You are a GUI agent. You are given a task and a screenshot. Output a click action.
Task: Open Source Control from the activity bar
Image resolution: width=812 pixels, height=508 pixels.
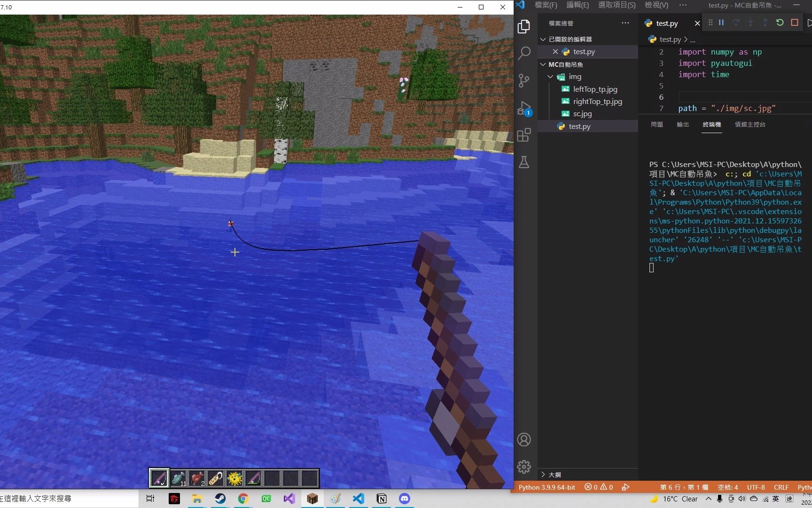524,80
